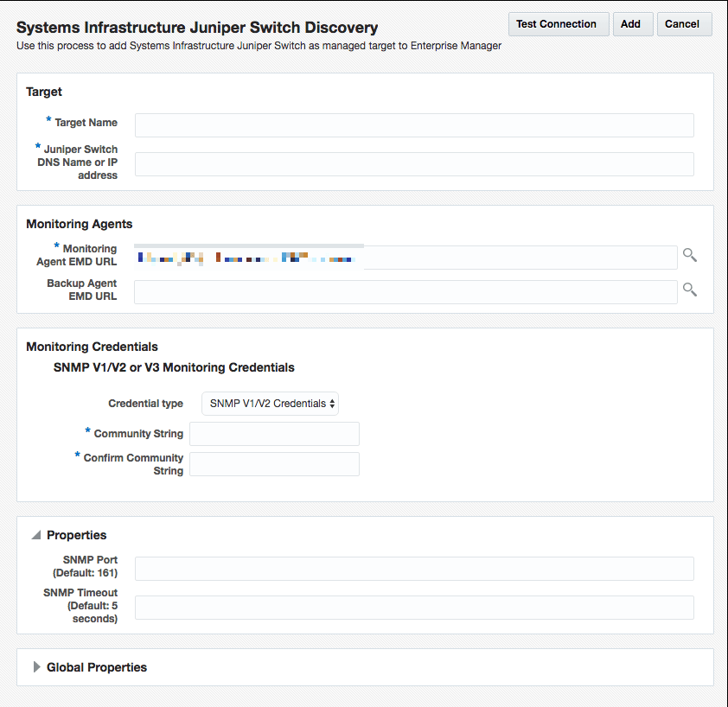Click the Target Name label
728x707 pixels.
86,123
